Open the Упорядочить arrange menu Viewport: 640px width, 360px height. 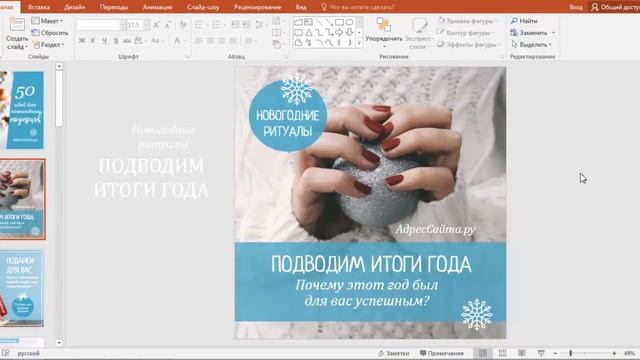pos(384,32)
